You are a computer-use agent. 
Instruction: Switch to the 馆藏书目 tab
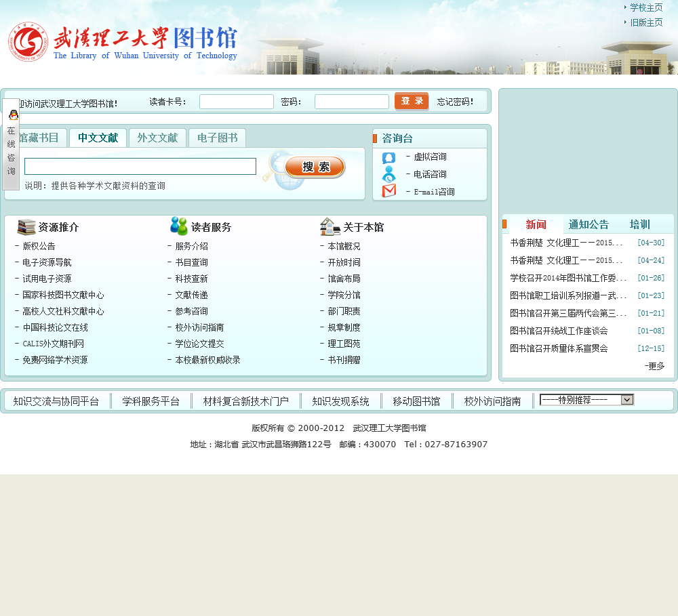click(x=38, y=138)
